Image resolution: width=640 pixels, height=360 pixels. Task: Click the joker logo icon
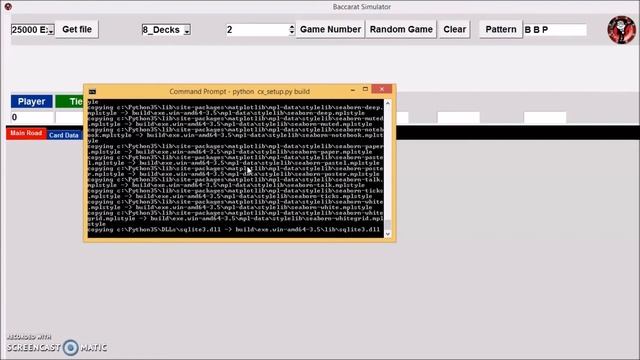click(621, 30)
